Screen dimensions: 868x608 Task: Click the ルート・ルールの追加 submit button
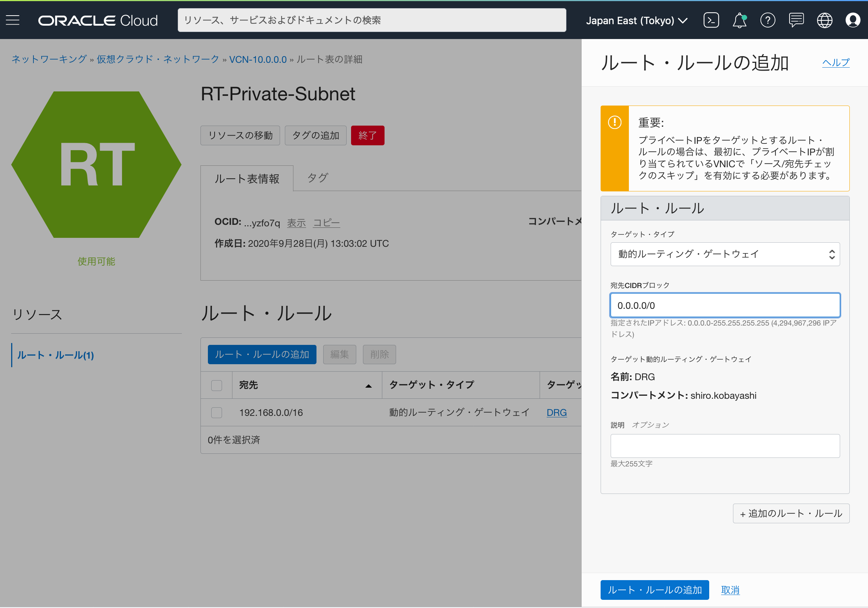point(655,589)
